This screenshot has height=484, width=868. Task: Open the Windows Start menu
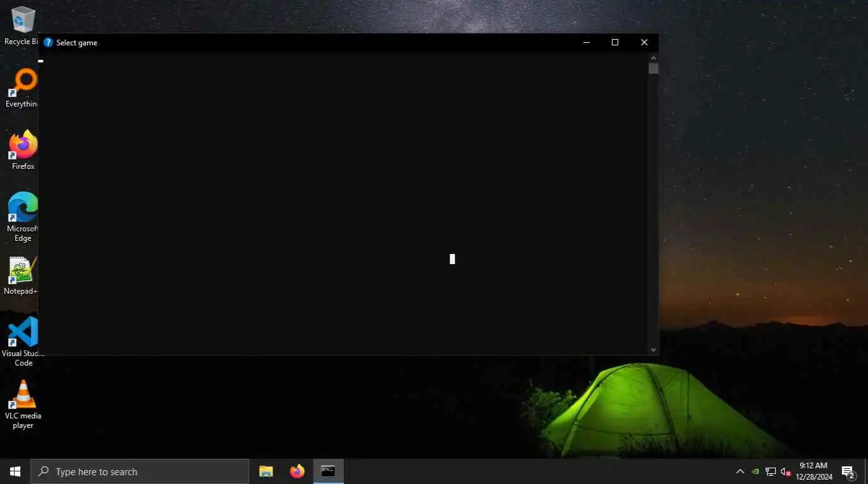point(15,471)
